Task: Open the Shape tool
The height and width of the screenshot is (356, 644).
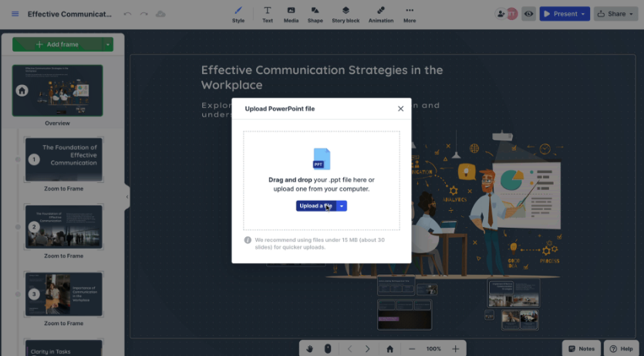Action: click(315, 14)
